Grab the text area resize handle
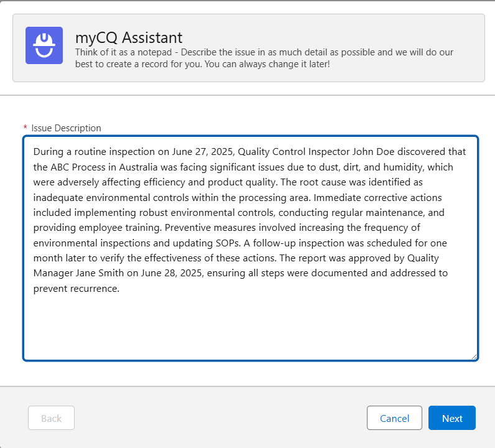 tap(474, 356)
